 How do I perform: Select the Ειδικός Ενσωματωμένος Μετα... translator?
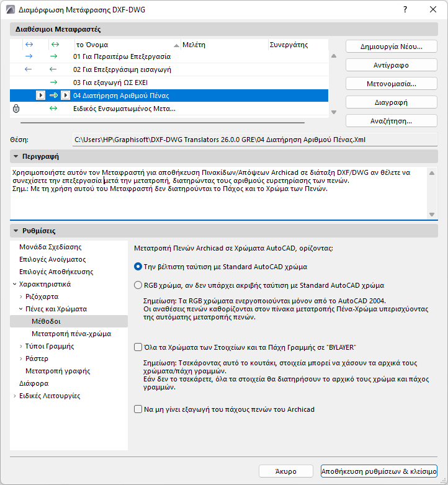[x=169, y=109]
